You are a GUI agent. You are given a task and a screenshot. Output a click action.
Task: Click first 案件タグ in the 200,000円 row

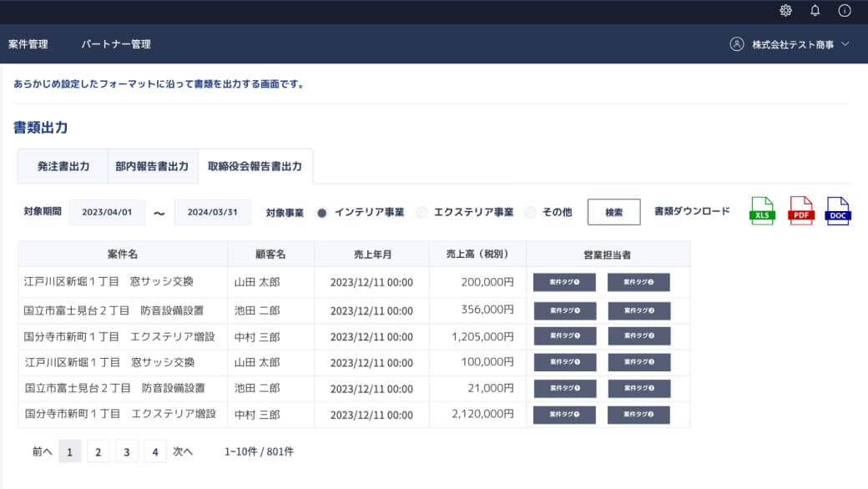564,282
